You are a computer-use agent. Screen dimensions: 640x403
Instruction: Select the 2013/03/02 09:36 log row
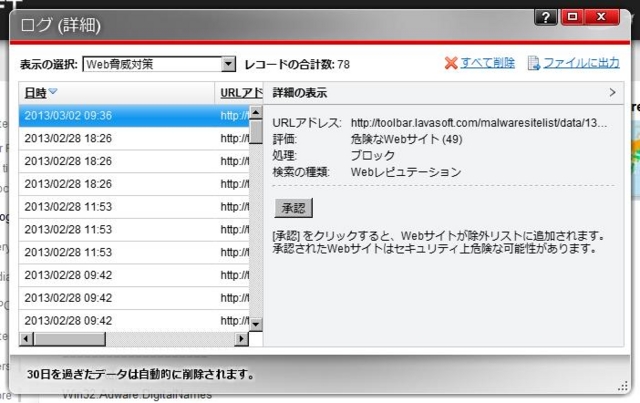tap(134, 116)
